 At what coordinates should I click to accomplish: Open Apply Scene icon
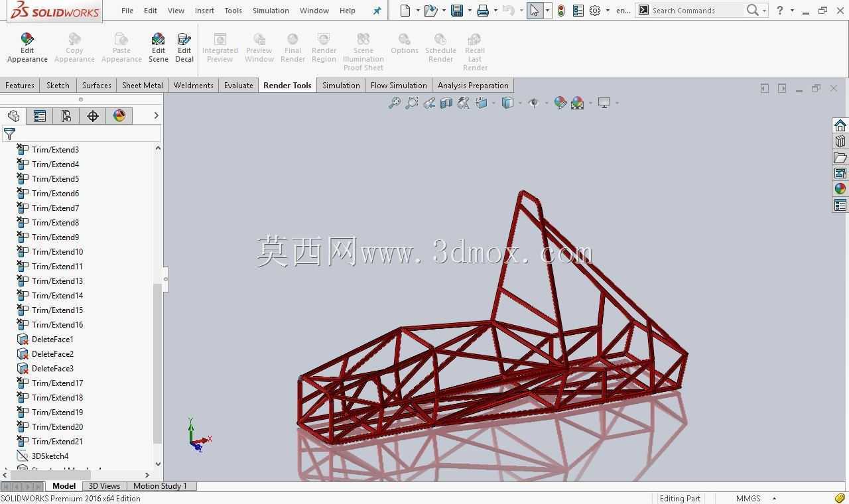(577, 103)
